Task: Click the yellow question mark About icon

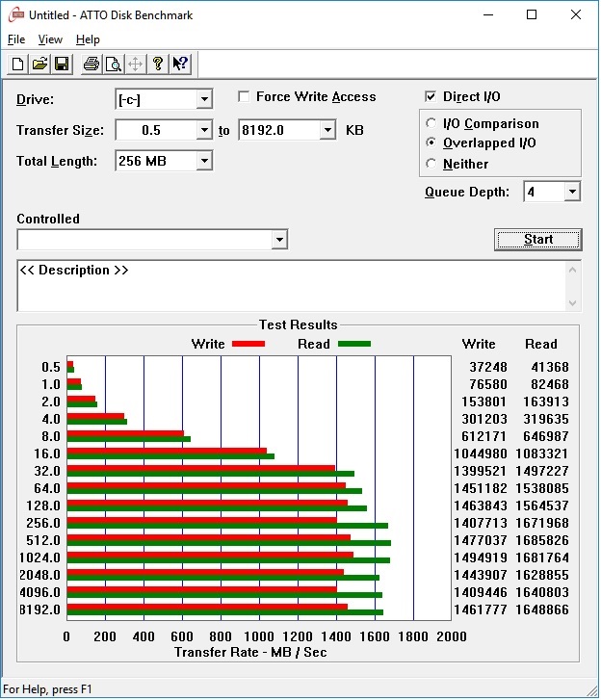Action: tap(158, 64)
